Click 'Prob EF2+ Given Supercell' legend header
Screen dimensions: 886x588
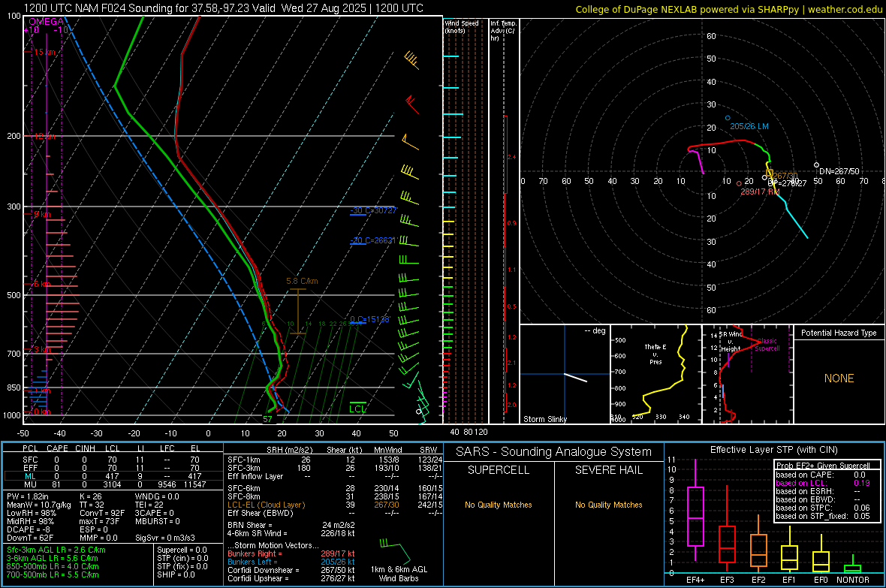823,466
